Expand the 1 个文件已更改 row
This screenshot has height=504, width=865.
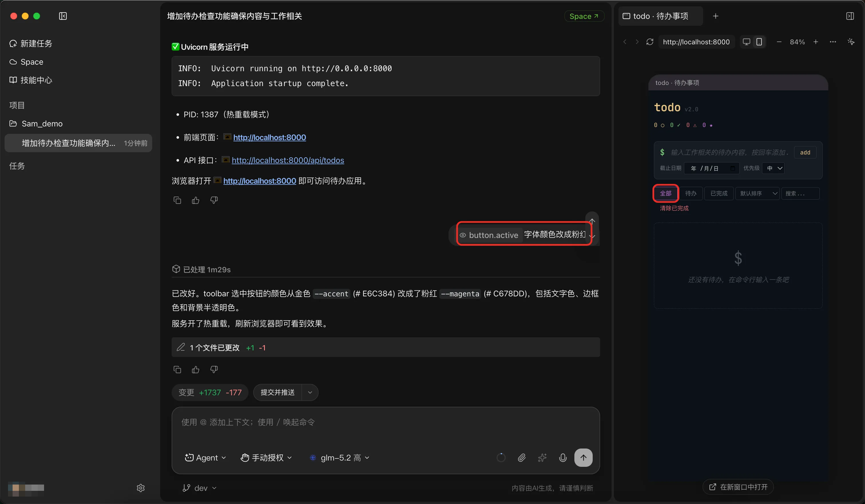[x=386, y=348]
